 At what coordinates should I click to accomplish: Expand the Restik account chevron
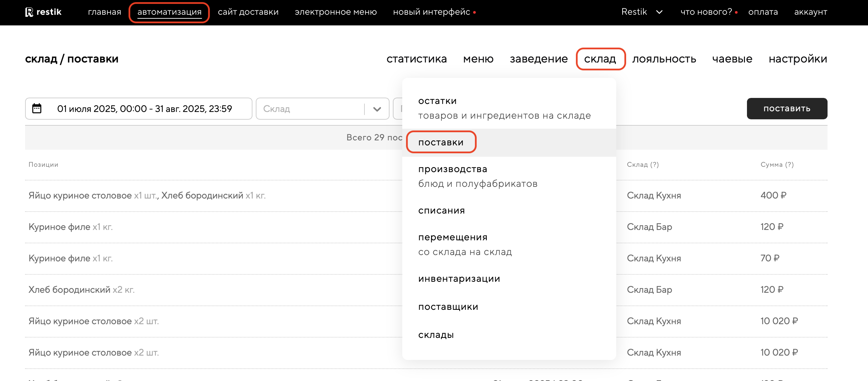pyautogui.click(x=659, y=12)
